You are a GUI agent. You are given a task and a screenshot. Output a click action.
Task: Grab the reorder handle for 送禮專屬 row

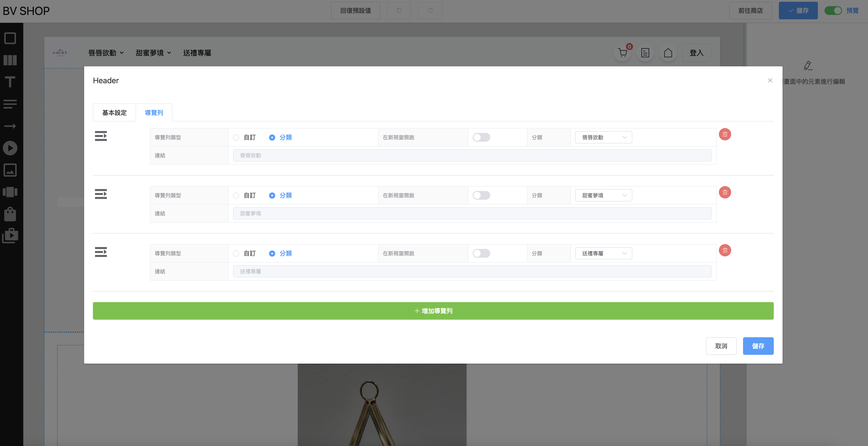click(101, 252)
